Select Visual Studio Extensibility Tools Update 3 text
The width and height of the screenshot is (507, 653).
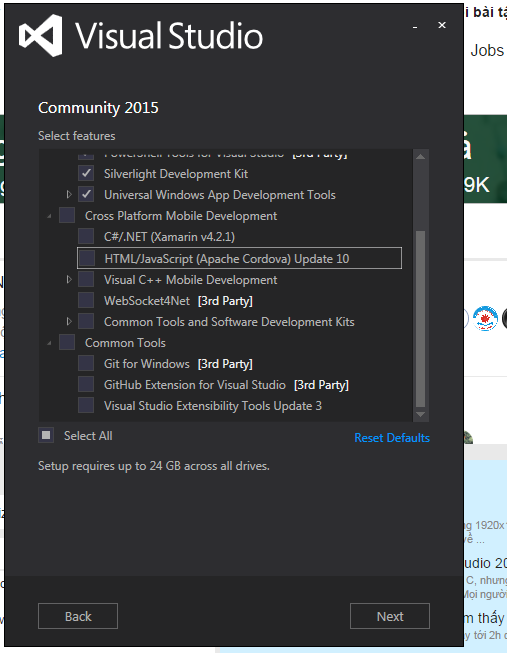point(212,406)
